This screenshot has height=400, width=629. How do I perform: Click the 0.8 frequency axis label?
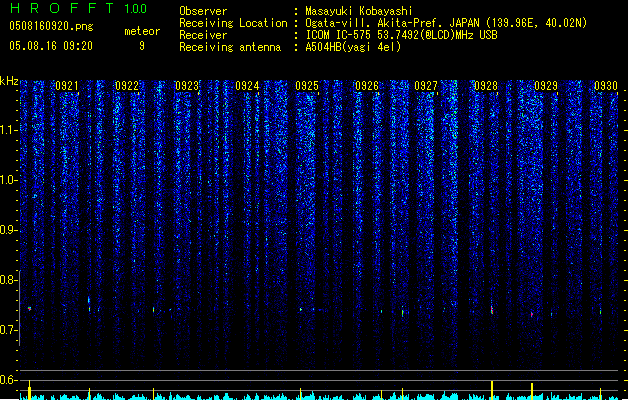point(8,280)
